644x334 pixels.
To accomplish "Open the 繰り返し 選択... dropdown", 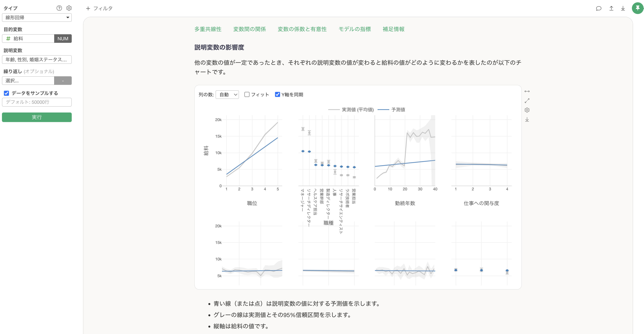I will 28,81.
